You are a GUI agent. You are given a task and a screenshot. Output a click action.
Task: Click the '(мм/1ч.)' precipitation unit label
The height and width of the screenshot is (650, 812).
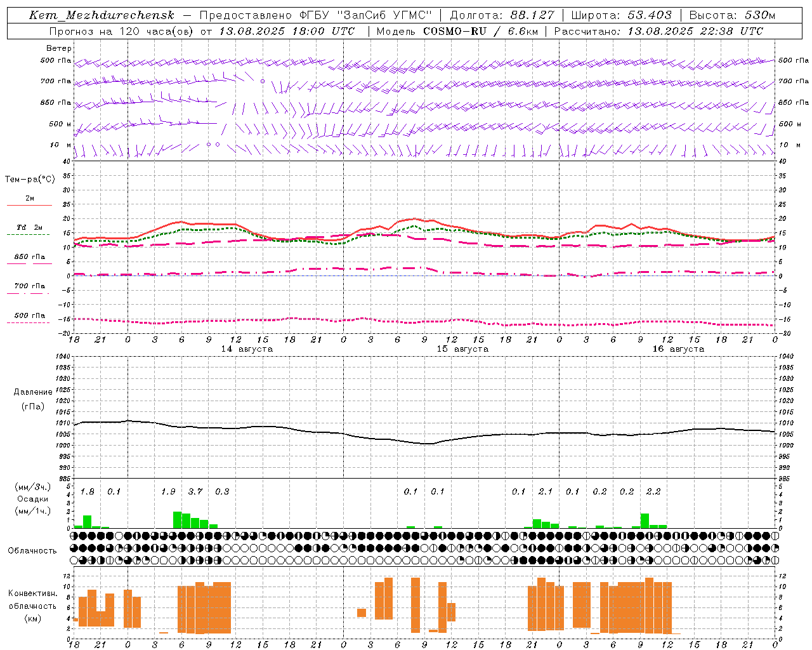[x=33, y=511]
